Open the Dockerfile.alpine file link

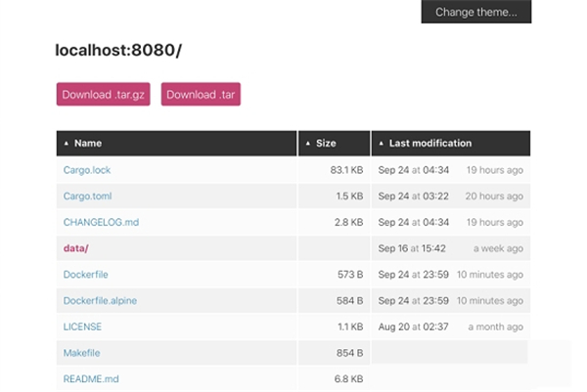(102, 301)
